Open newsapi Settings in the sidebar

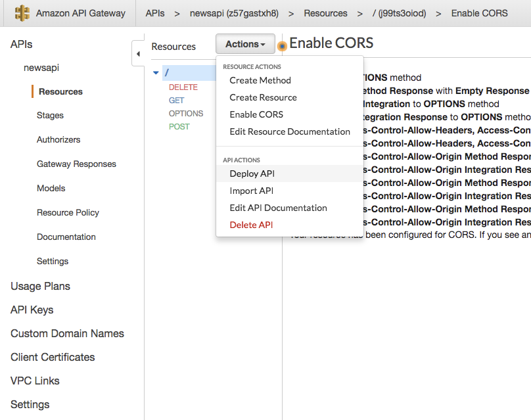click(x=53, y=261)
